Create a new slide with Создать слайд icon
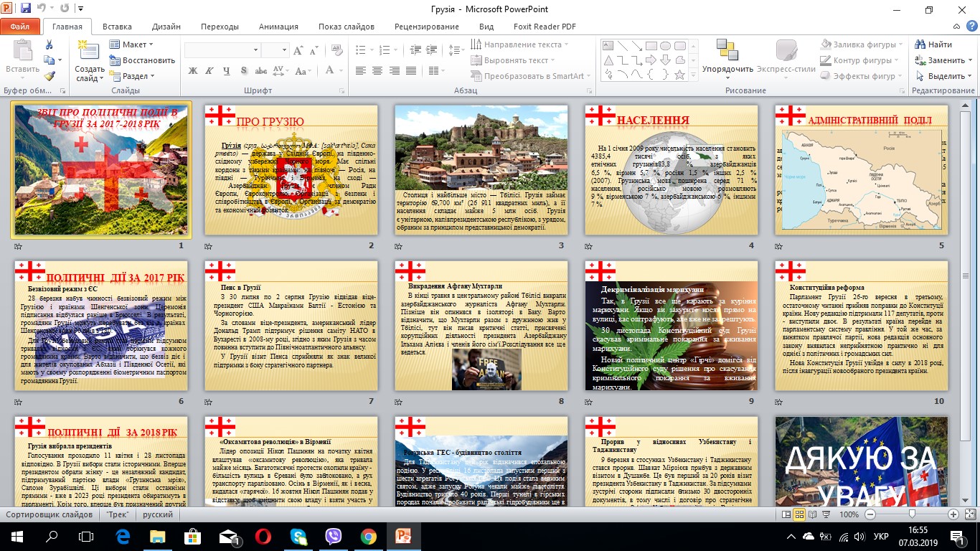The image size is (980, 551). [89, 61]
